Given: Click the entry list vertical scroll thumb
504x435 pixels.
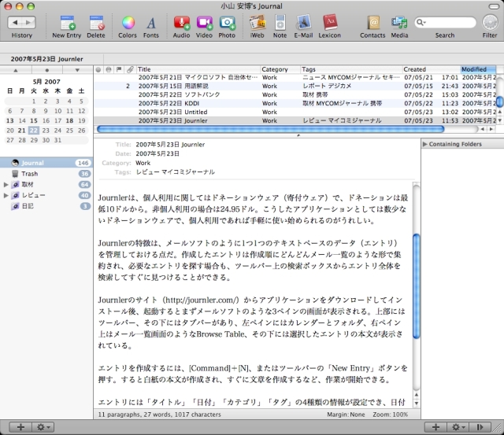Looking at the screenshot, I should 500,101.
